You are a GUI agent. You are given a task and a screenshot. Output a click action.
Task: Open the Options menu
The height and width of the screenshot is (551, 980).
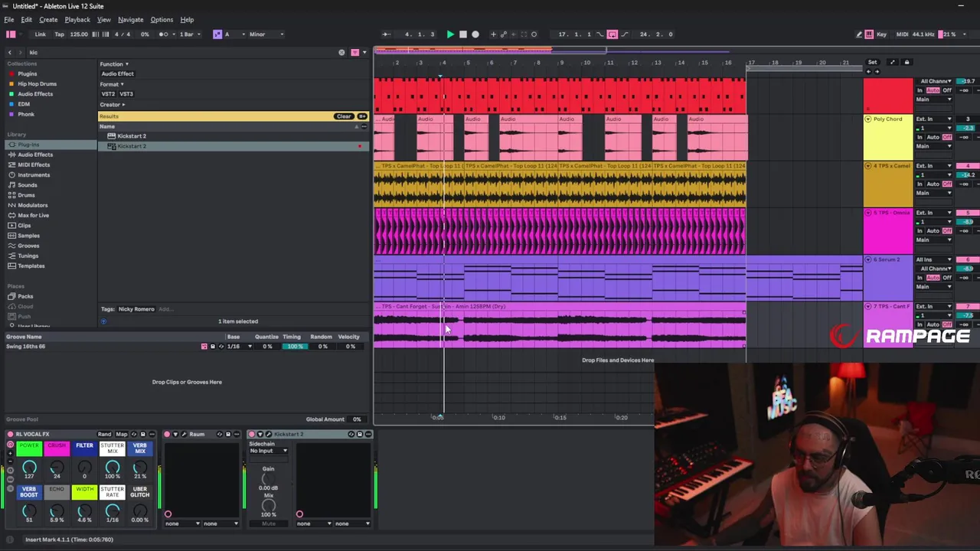click(162, 19)
